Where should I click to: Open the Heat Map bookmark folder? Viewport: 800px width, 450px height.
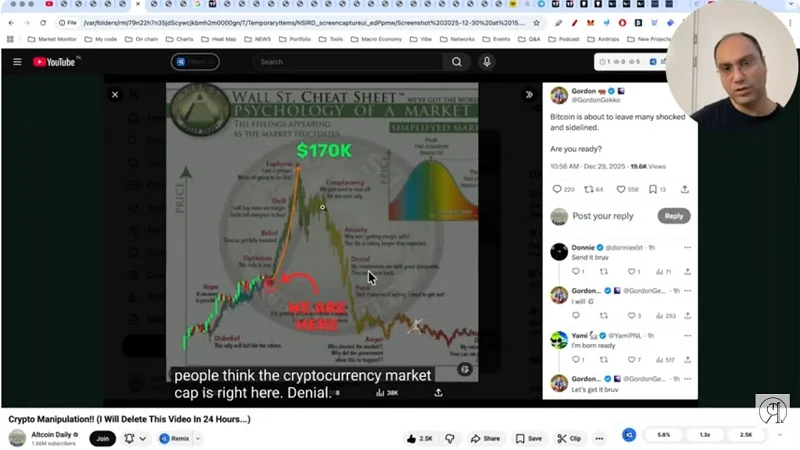click(226, 39)
